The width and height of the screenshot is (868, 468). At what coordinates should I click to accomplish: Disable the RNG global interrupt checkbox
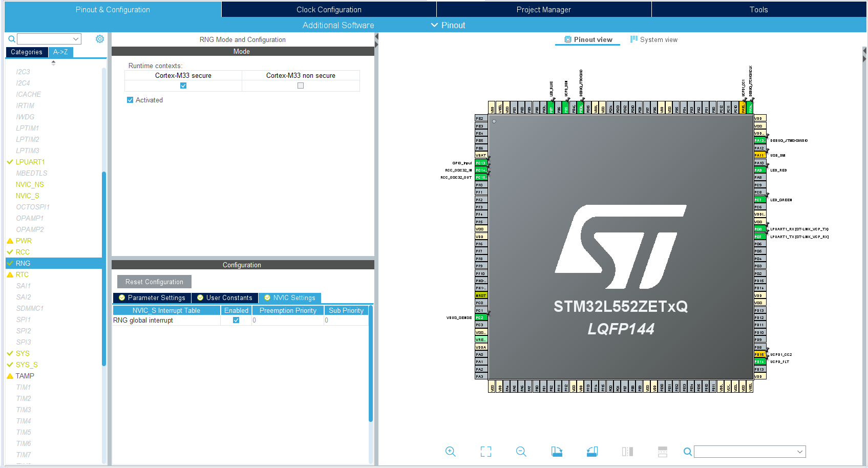(236, 321)
